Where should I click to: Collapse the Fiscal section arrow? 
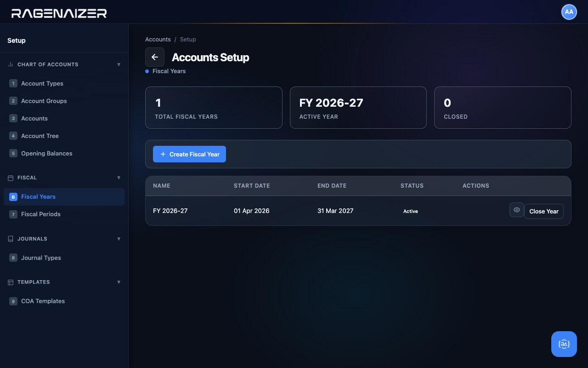pos(119,178)
